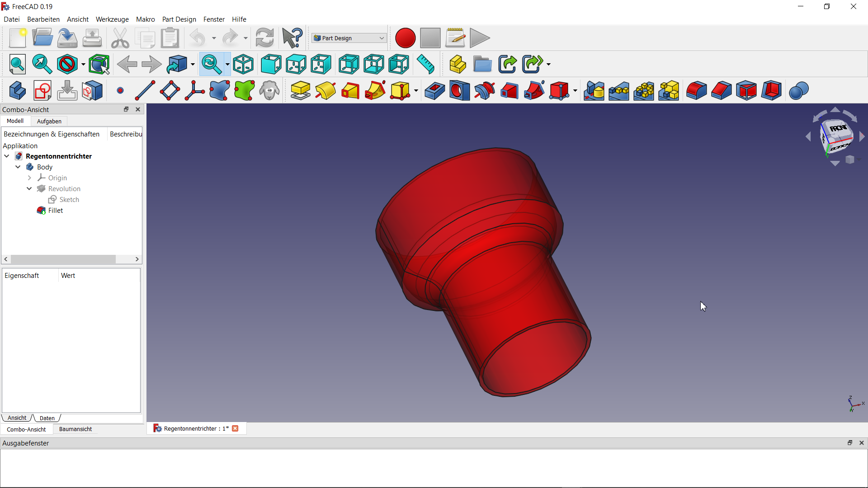Click the Mirrored feature icon
868x488 pixels.
594,90
